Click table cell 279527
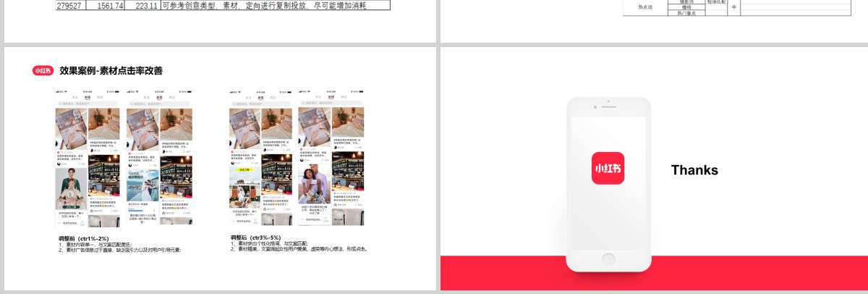Screen dimensions: 868x294 point(69,5)
